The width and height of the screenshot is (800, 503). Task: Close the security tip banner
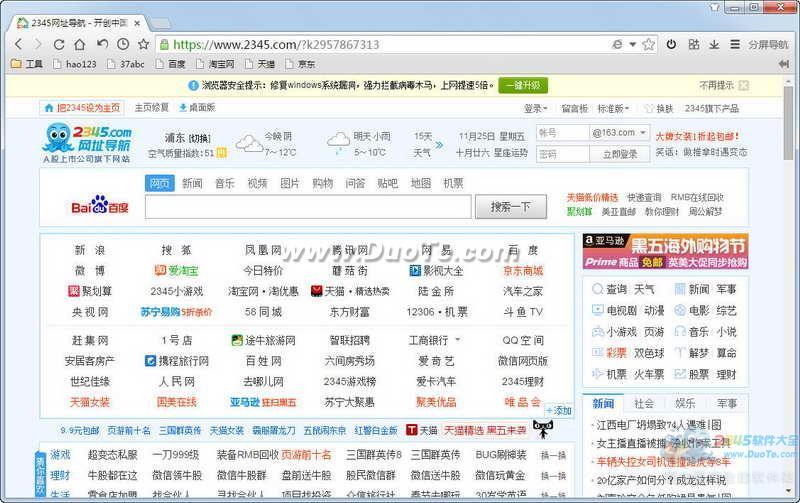(744, 85)
